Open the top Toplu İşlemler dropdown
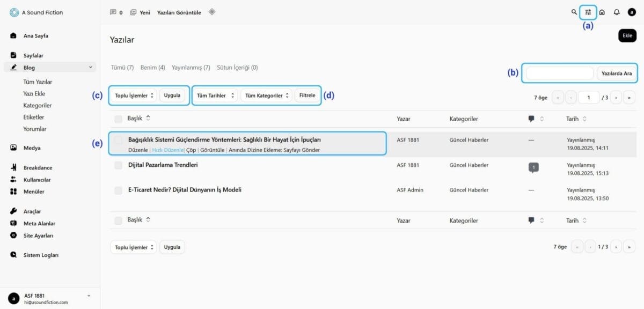 click(x=134, y=95)
